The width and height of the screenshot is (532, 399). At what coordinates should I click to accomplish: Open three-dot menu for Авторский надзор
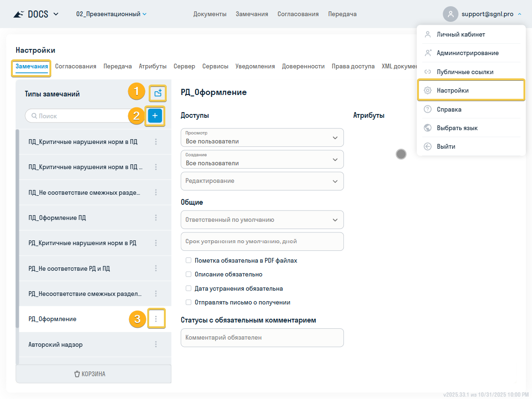(x=156, y=344)
